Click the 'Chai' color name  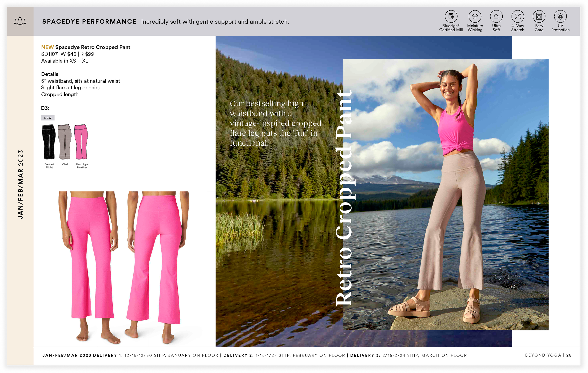coord(65,165)
